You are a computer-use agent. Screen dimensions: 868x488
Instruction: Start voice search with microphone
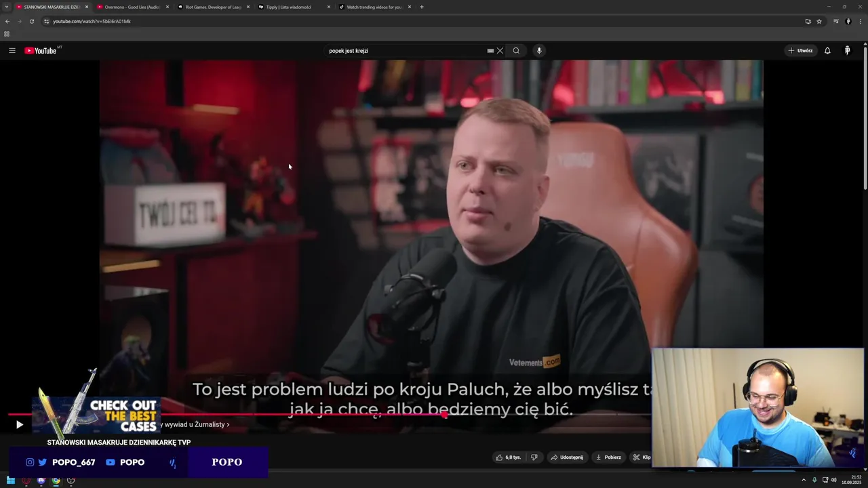pos(539,51)
